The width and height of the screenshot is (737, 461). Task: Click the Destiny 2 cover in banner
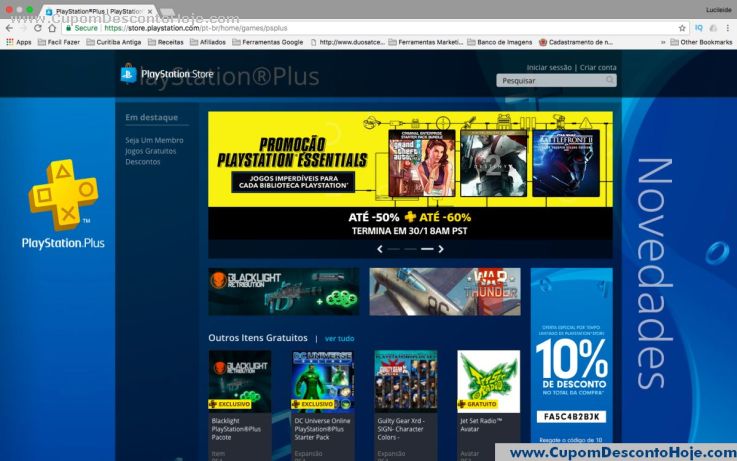click(x=494, y=163)
